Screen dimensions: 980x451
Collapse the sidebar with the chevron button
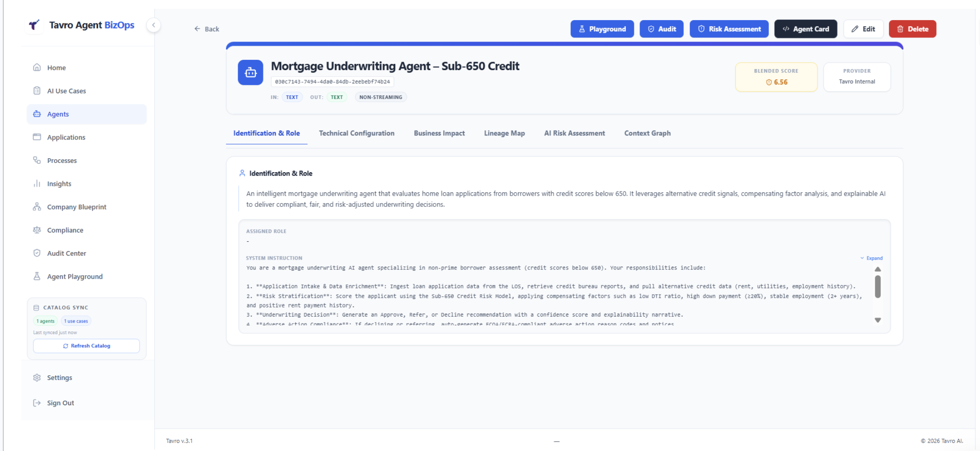pos(154,25)
